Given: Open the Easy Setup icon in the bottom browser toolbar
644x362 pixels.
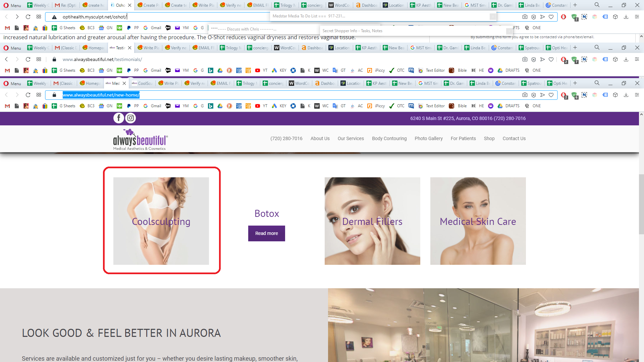Looking at the screenshot, I should (x=637, y=95).
